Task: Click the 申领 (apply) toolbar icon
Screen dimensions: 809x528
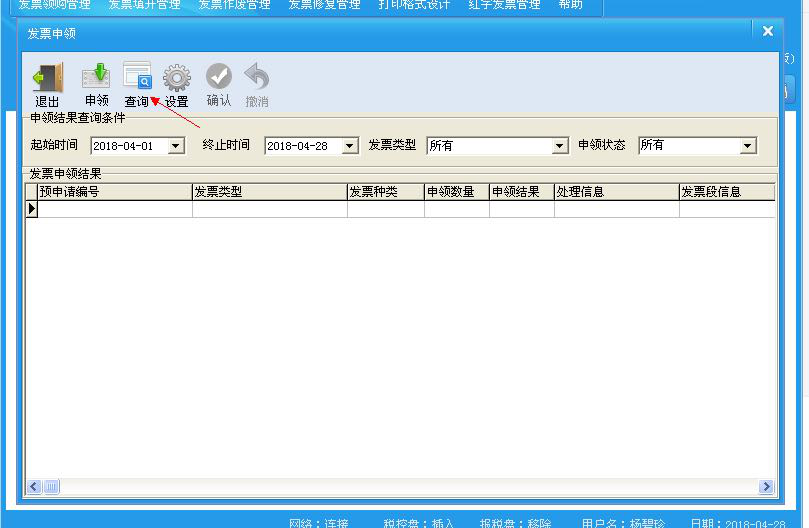Action: tap(96, 79)
